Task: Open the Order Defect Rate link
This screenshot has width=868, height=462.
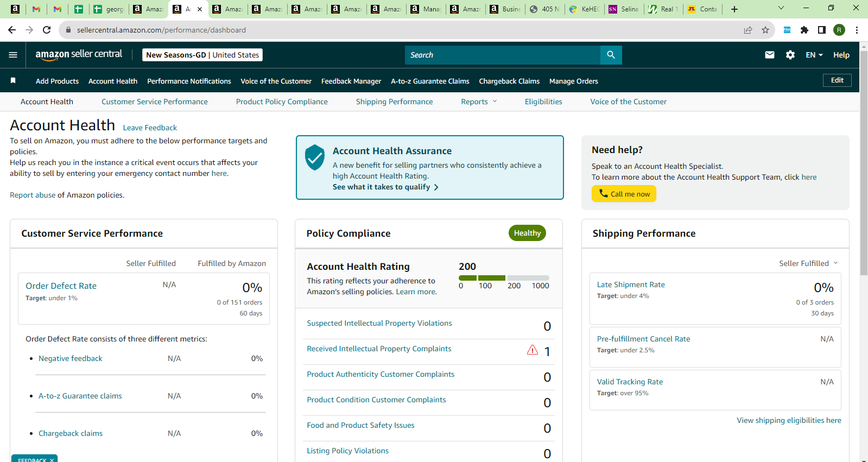Action: [x=61, y=286]
